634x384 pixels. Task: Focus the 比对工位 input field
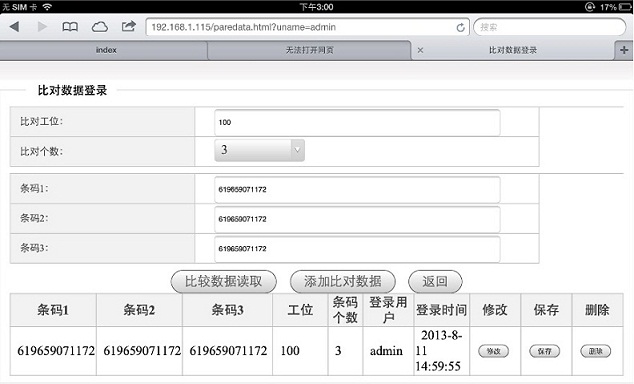coord(357,122)
